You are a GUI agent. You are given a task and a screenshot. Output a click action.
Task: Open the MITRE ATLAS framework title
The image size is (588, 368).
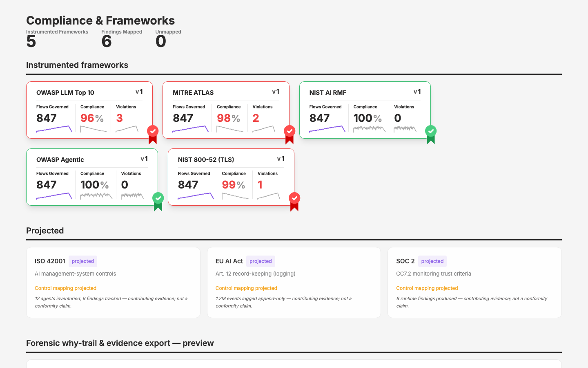[x=193, y=93]
